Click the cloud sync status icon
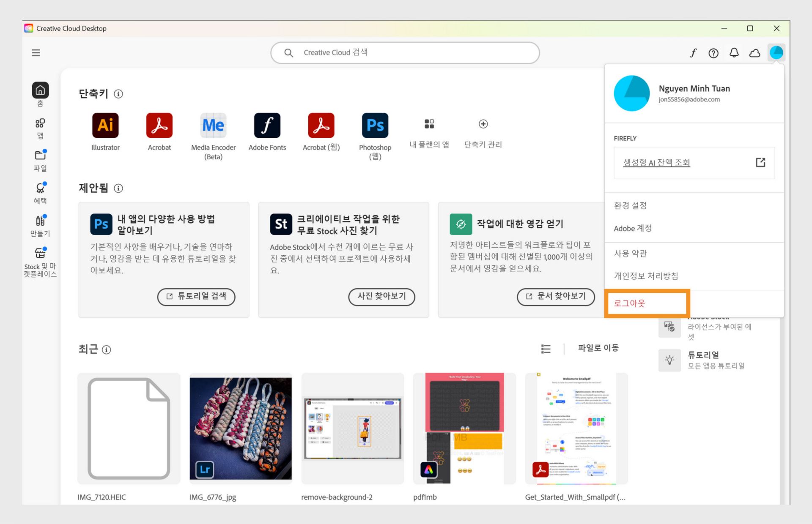 [x=754, y=53]
